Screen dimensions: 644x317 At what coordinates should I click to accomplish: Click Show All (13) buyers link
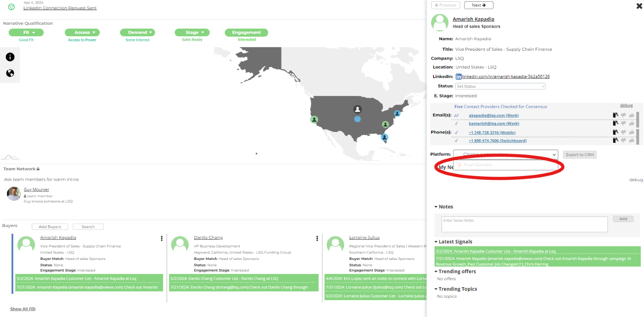[23, 309]
